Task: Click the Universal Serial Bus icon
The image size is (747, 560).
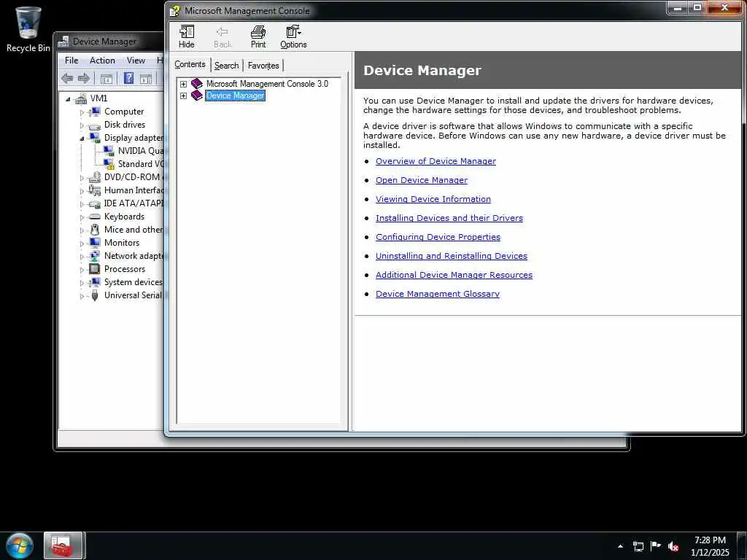Action: pyautogui.click(x=94, y=295)
